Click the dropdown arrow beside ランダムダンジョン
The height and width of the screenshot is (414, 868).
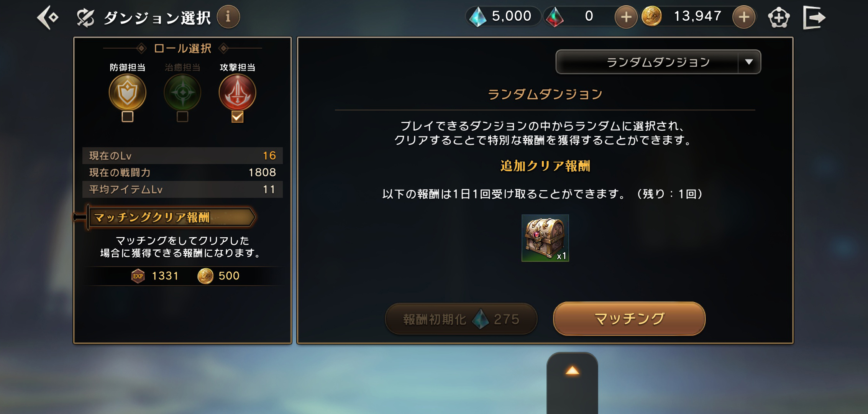[749, 62]
